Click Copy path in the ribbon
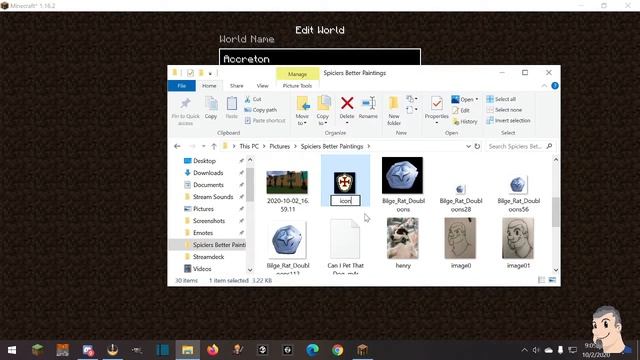 [260, 110]
